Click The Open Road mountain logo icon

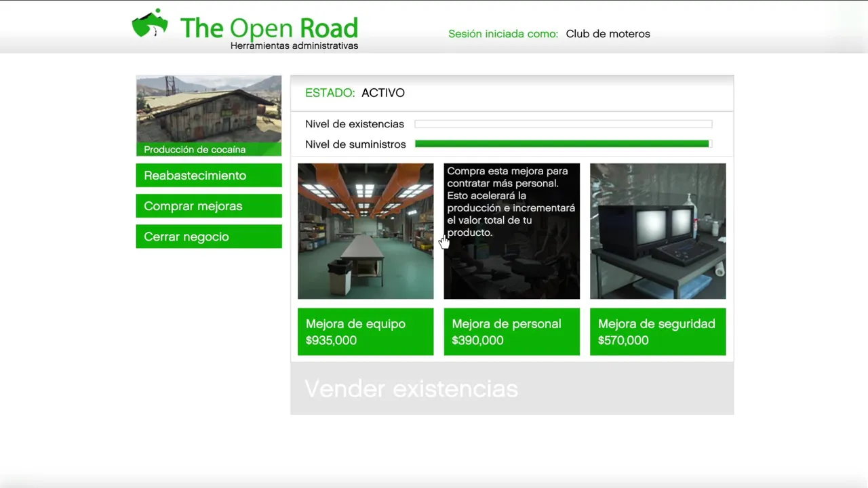tap(150, 24)
